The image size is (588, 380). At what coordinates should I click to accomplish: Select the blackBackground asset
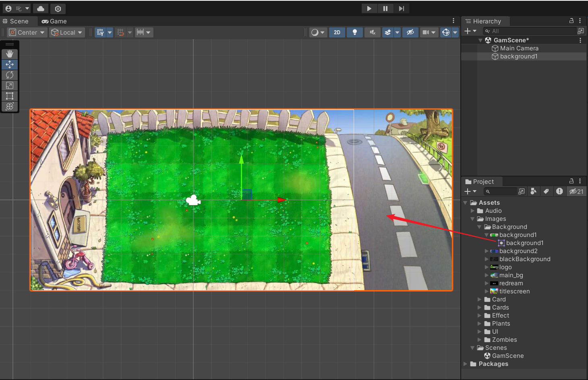[x=525, y=259]
